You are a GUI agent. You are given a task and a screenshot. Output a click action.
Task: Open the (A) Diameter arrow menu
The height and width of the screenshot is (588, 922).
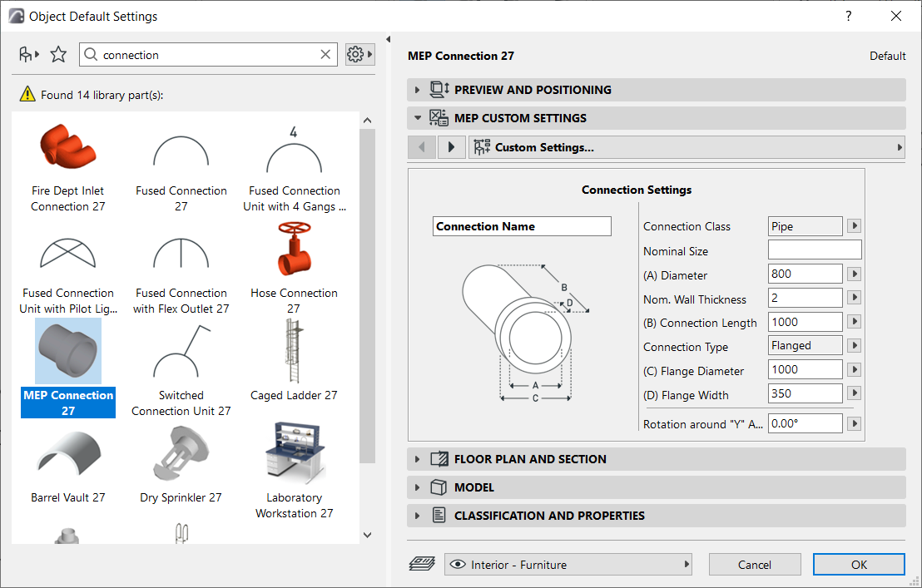tap(855, 274)
